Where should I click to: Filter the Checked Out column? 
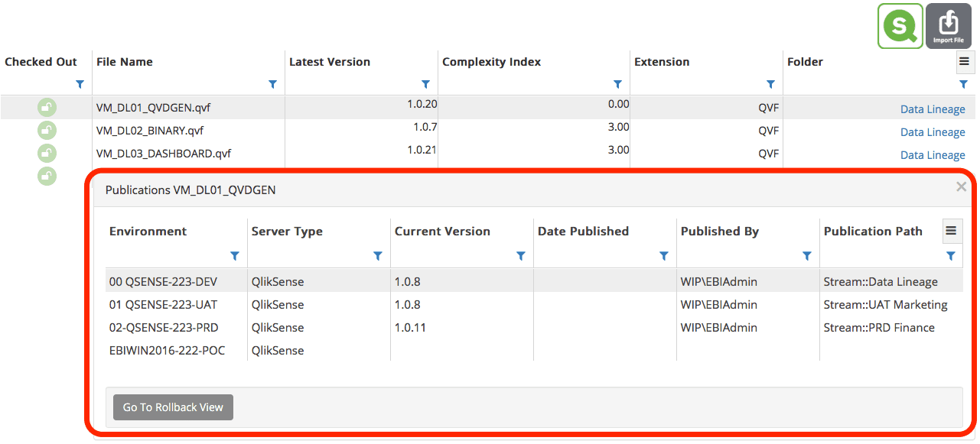(80, 85)
